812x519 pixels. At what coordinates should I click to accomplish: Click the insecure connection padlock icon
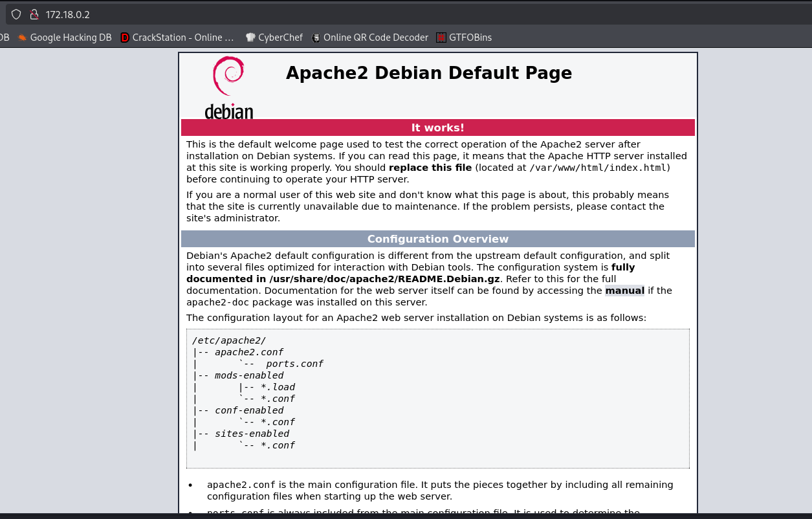click(34, 14)
